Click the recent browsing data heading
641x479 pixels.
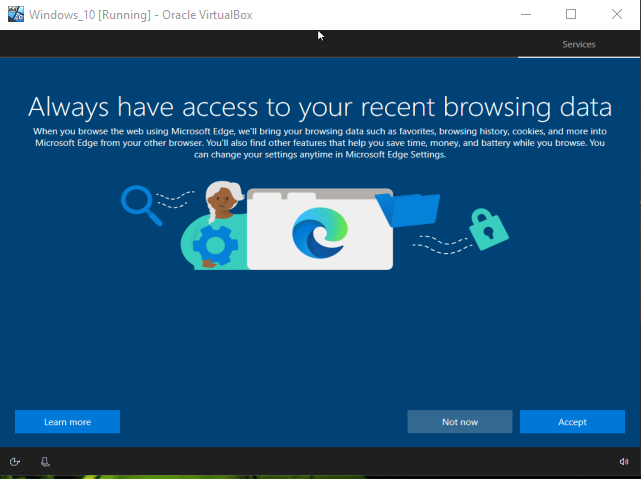point(319,107)
